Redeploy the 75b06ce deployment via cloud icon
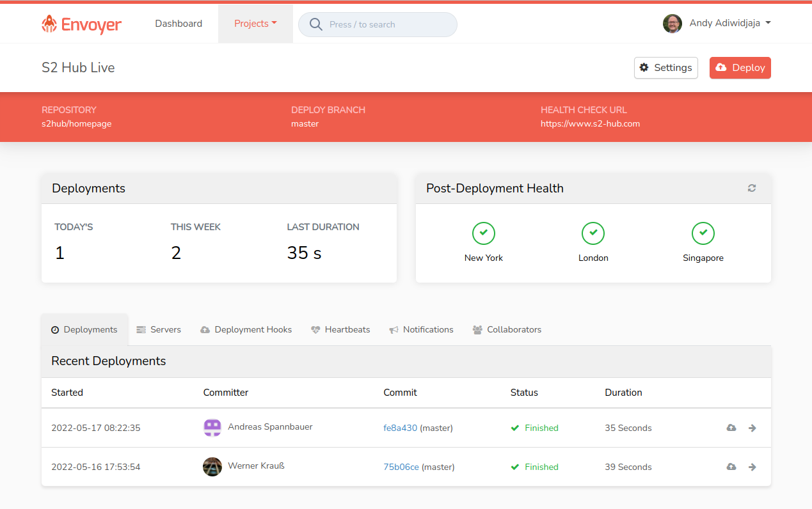Image resolution: width=812 pixels, height=509 pixels. coord(731,467)
